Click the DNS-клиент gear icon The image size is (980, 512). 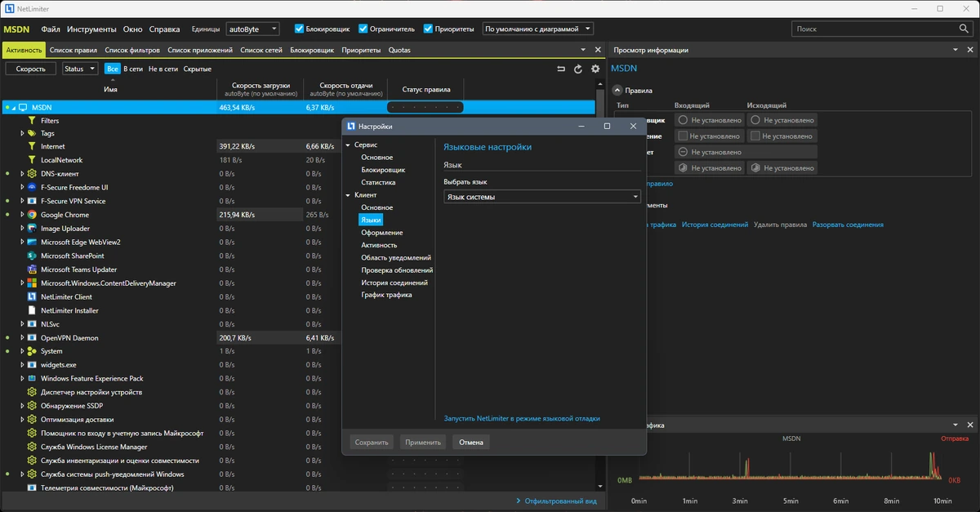pyautogui.click(x=32, y=174)
